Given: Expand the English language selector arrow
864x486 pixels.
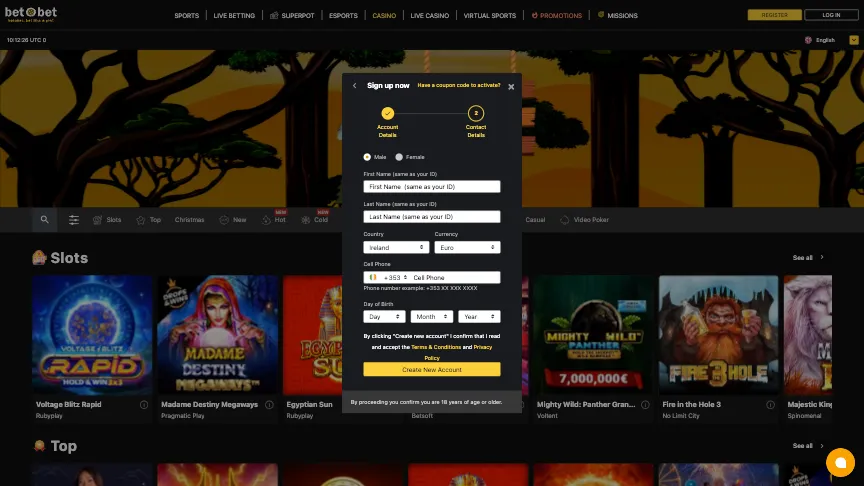Looking at the screenshot, I should point(854,40).
